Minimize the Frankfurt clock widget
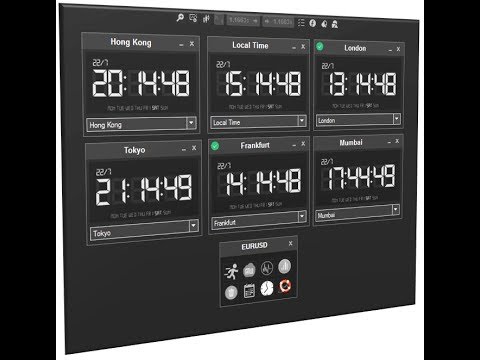This screenshot has width=480, height=360. [x=294, y=145]
